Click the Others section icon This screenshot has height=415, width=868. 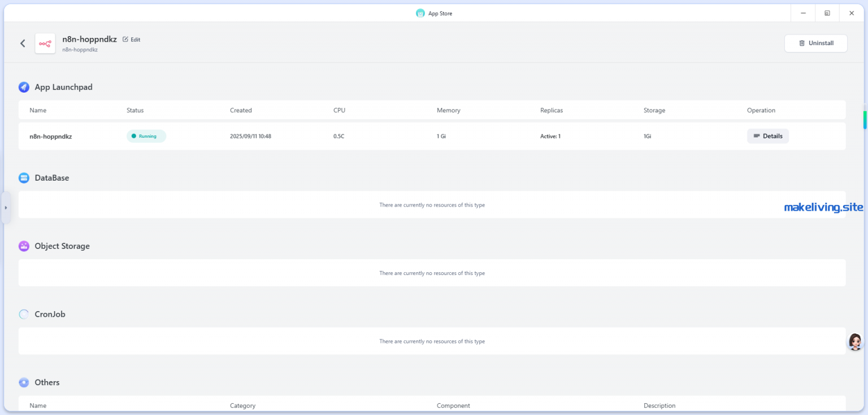click(24, 383)
